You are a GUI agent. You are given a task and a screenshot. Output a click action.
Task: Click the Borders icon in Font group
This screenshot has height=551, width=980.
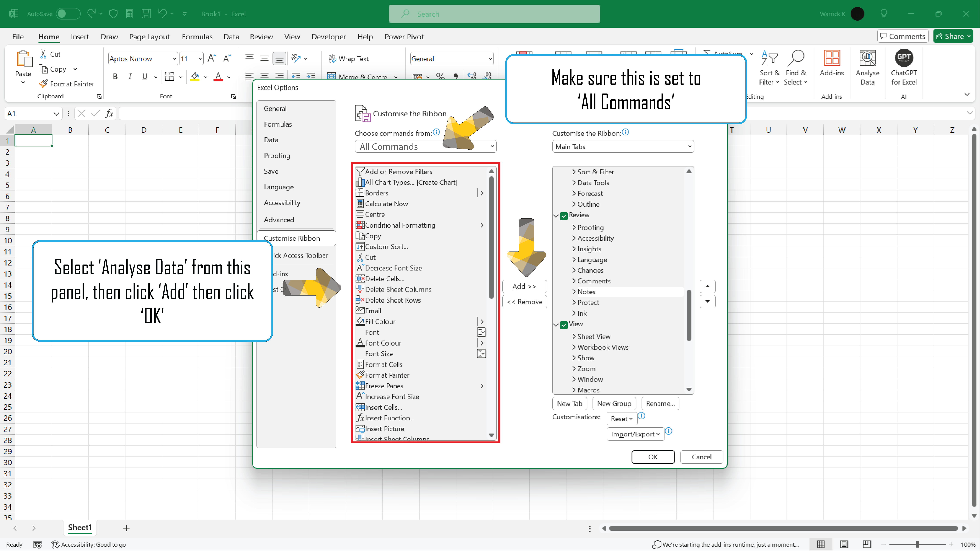click(170, 77)
